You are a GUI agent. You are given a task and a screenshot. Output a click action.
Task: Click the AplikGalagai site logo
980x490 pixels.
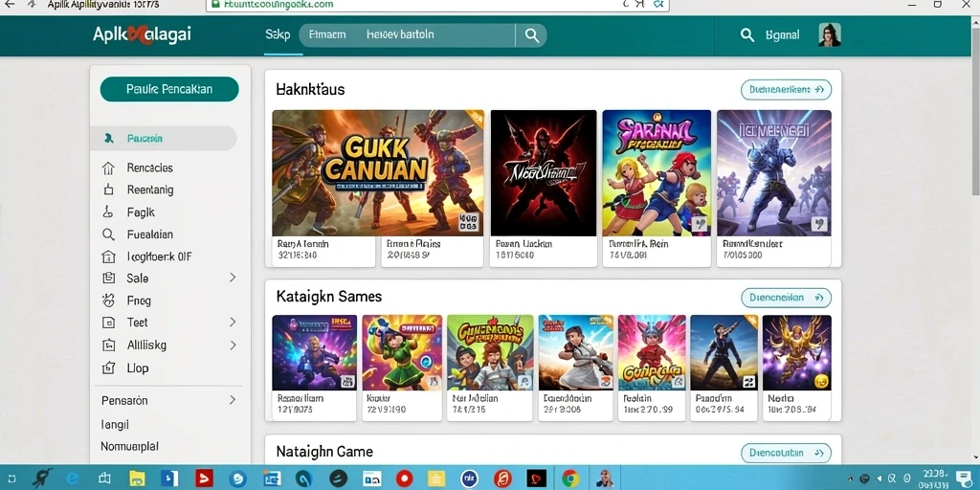pos(142,35)
